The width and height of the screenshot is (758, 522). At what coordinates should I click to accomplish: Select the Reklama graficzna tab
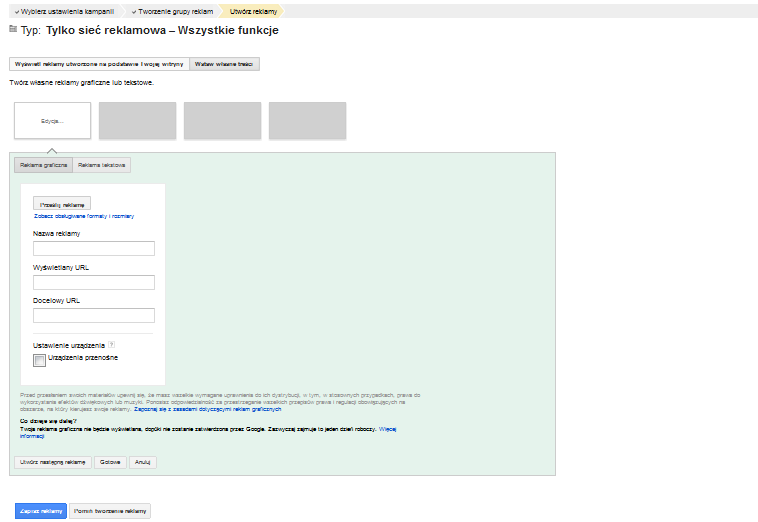43,165
